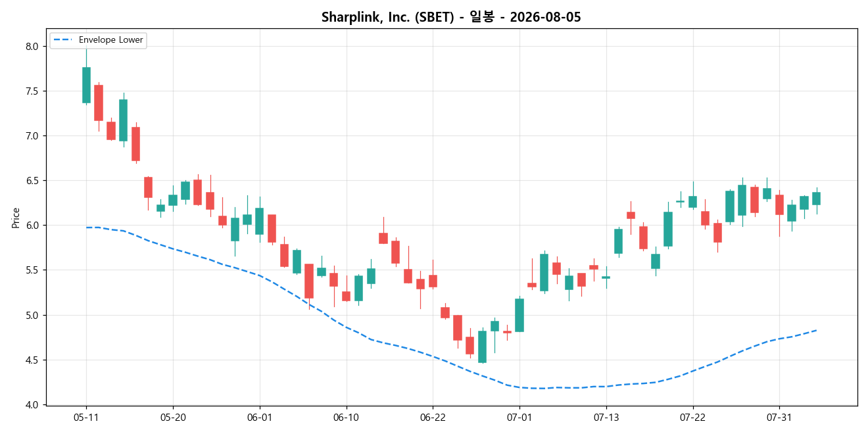The width and height of the screenshot is (868, 434).
Task: Click the 05-11 date tick label
Action: point(86,418)
